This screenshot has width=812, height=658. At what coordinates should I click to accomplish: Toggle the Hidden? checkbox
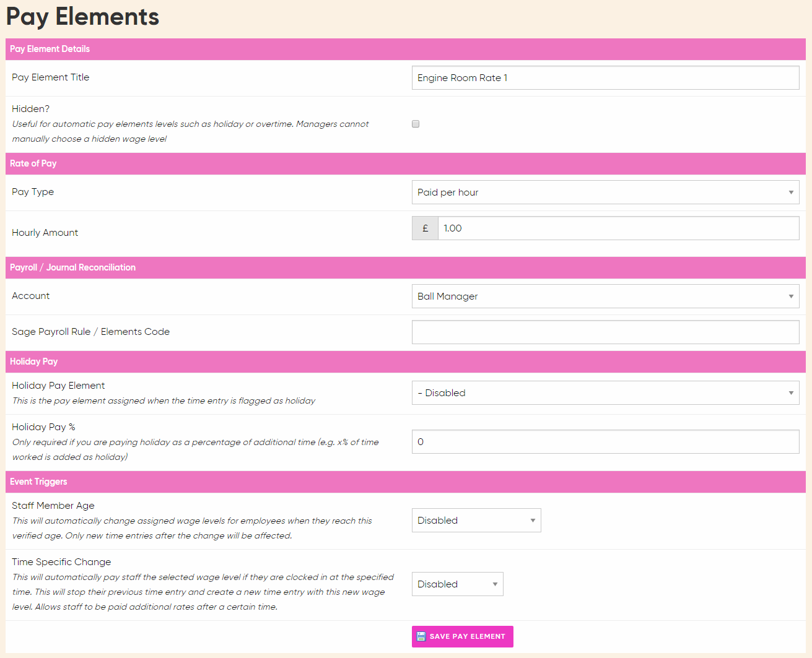tap(415, 124)
